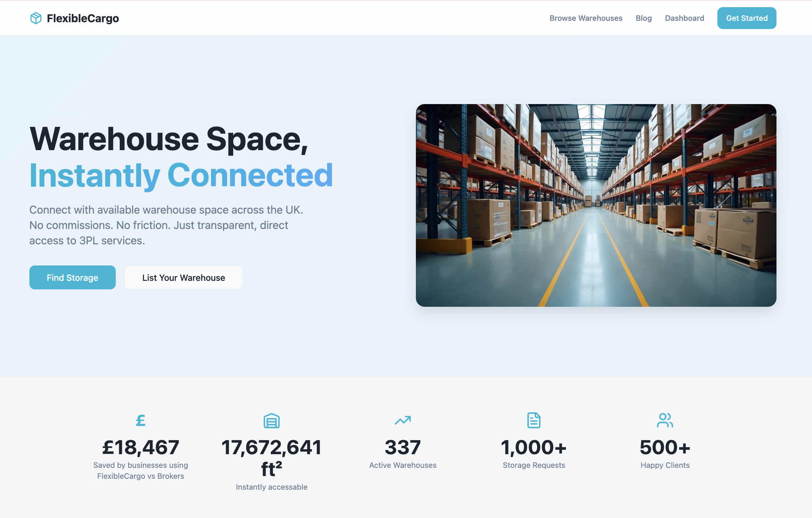The image size is (812, 518).
Task: Click the FlexibleCargo text logo
Action: pos(83,18)
